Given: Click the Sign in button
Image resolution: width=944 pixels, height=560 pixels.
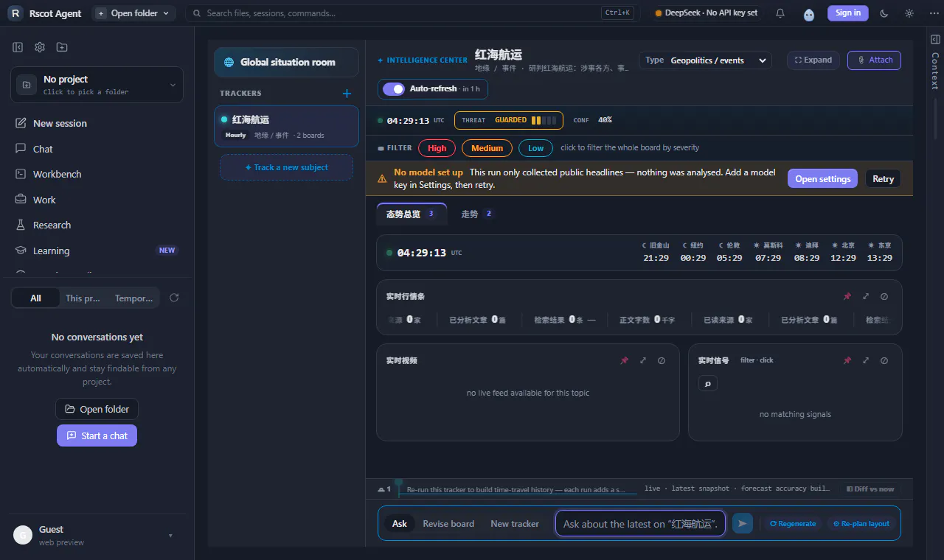Looking at the screenshot, I should pos(848,13).
